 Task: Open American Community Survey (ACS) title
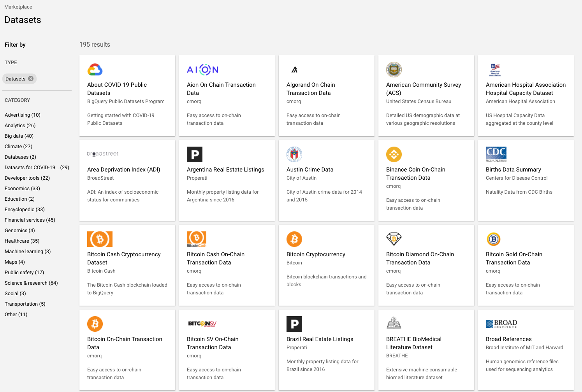tap(424, 89)
